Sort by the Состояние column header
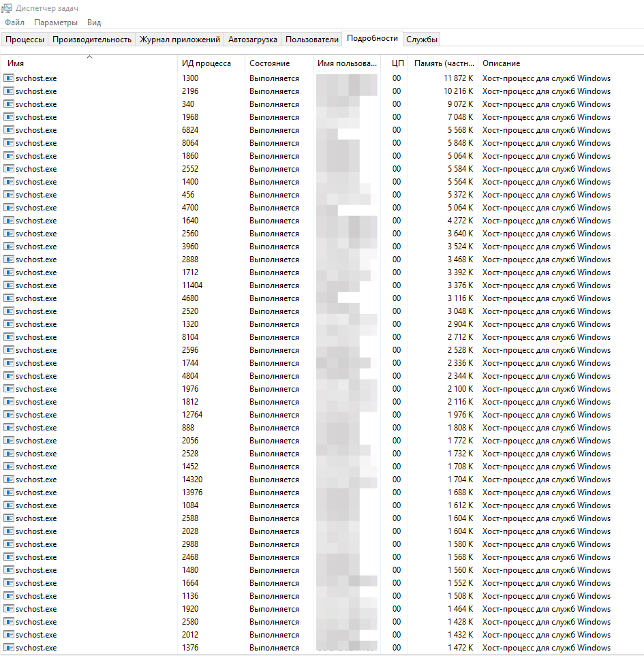This screenshot has height=658, width=644. pyautogui.click(x=279, y=63)
